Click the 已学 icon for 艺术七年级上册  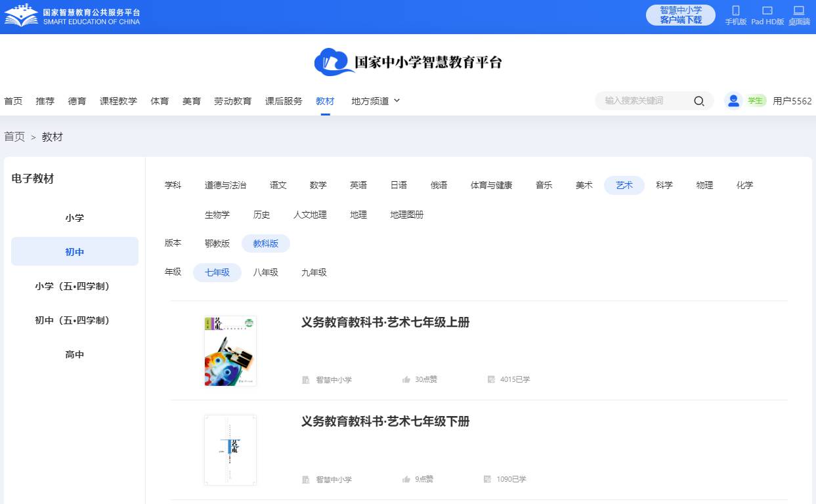click(491, 379)
